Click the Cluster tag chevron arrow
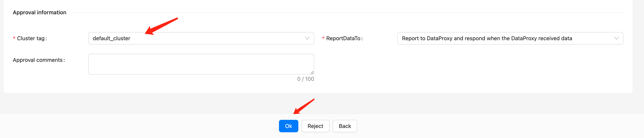 pyautogui.click(x=307, y=38)
